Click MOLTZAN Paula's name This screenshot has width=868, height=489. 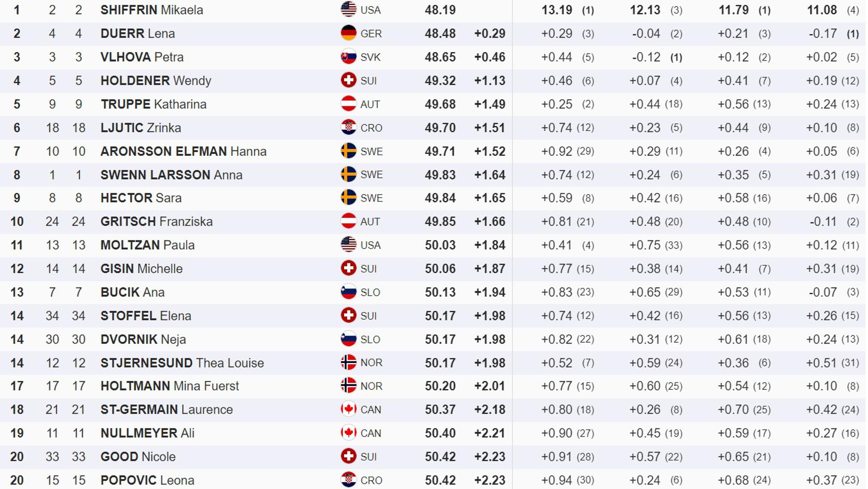(x=147, y=245)
